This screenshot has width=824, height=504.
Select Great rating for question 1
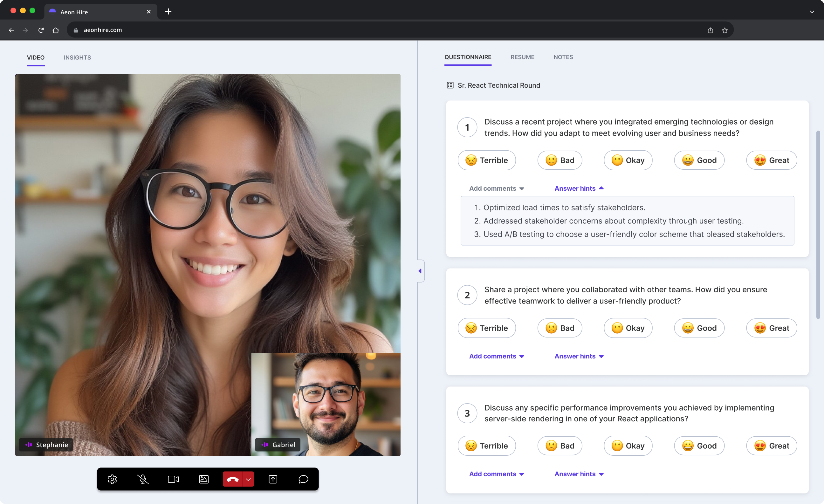click(772, 160)
